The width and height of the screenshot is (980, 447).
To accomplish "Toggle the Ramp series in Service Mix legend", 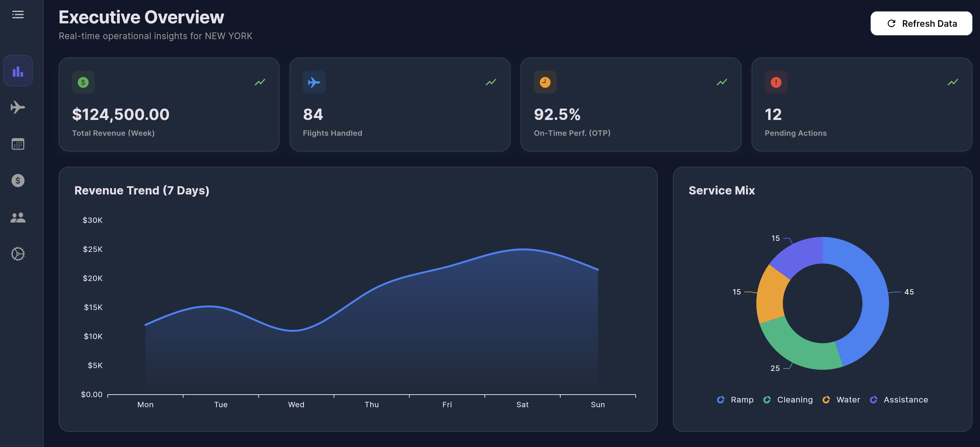I will tap(735, 399).
